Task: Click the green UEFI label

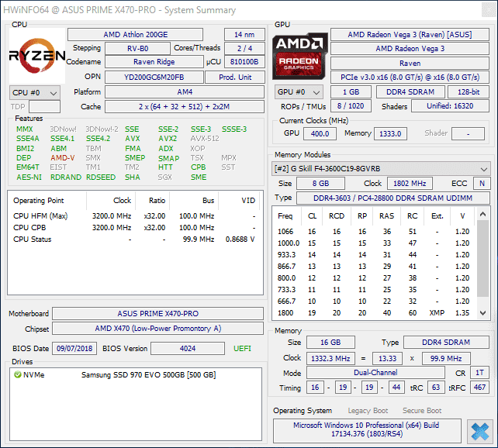Action: coord(242,348)
